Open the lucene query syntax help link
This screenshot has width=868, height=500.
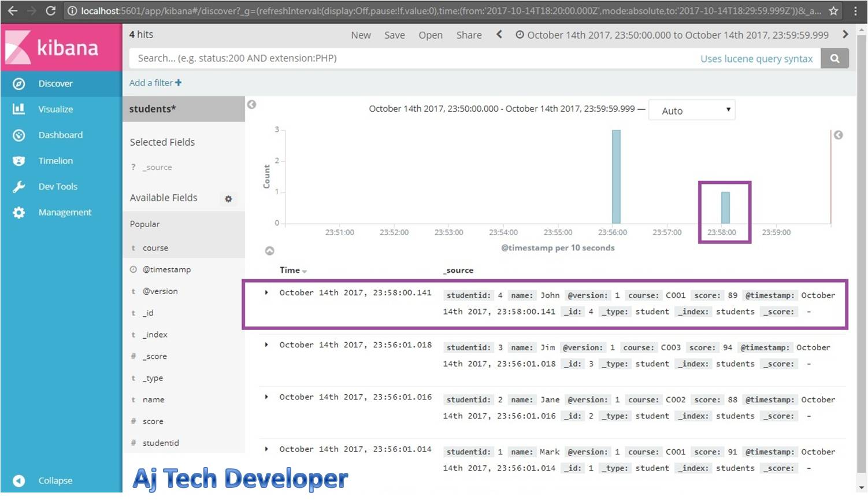(757, 58)
